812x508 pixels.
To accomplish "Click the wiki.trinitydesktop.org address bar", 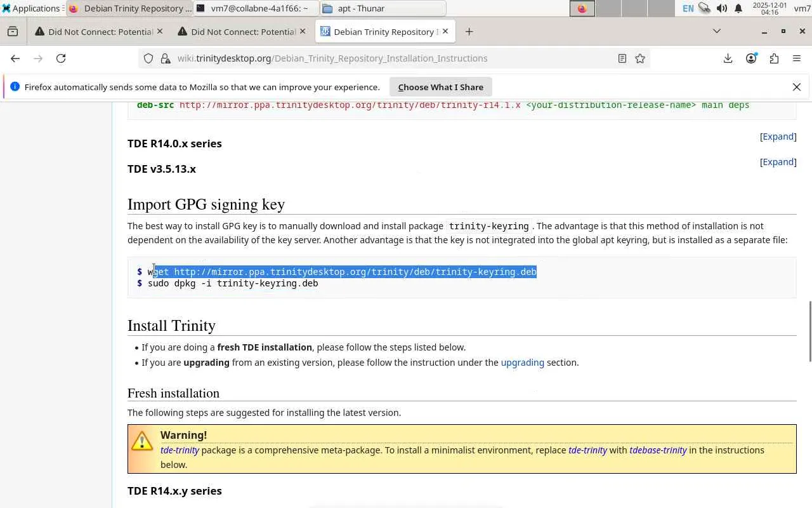I will coord(393,58).
